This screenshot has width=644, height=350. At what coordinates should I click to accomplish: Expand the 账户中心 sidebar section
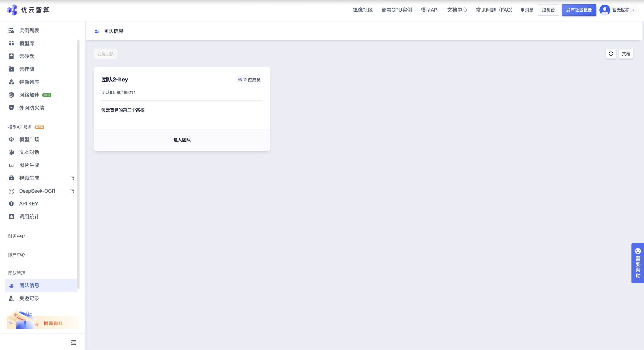coord(17,255)
